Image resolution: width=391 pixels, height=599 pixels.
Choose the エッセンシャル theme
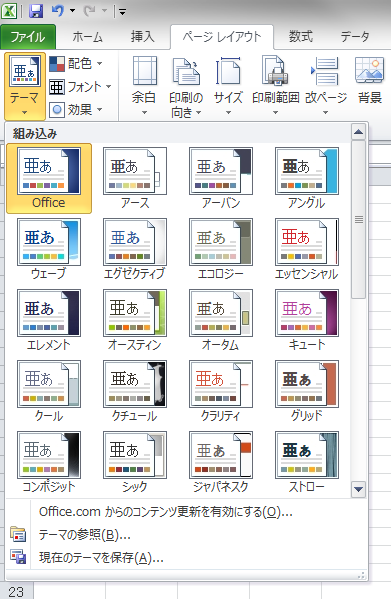307,249
